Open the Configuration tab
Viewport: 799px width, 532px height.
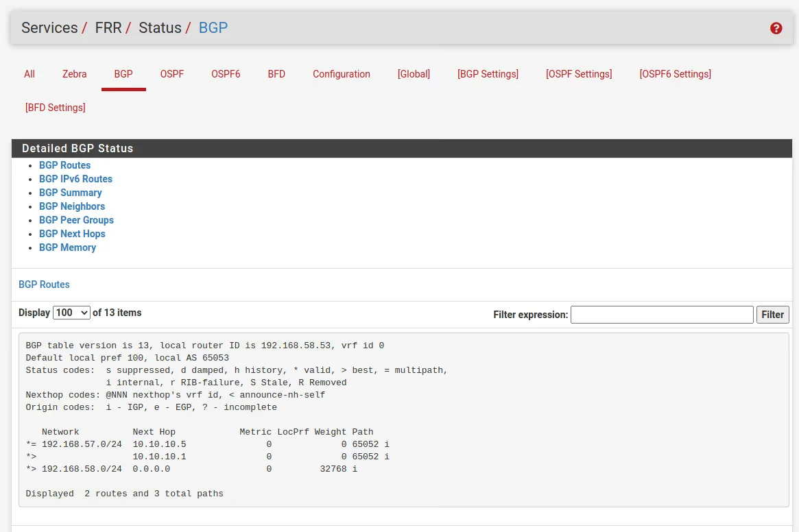tap(341, 74)
